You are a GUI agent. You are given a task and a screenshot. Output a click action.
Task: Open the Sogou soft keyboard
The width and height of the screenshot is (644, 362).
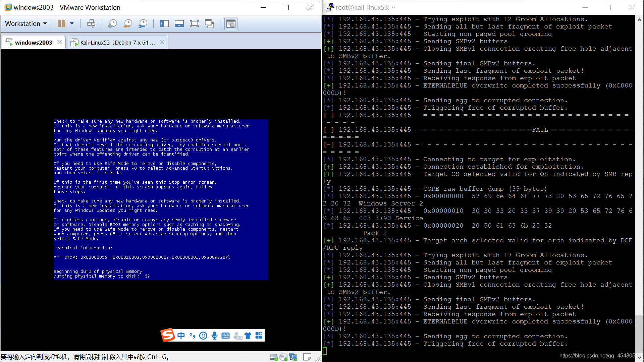click(x=226, y=336)
